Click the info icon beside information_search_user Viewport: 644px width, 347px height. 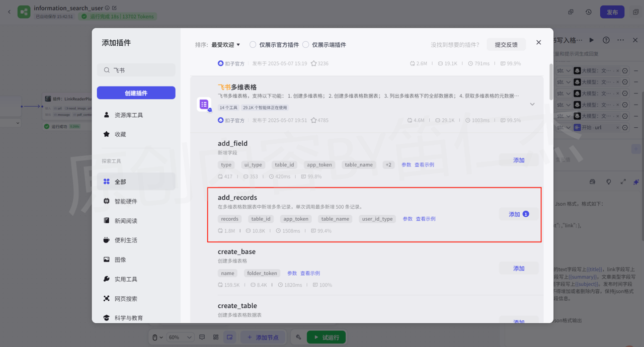coord(107,8)
